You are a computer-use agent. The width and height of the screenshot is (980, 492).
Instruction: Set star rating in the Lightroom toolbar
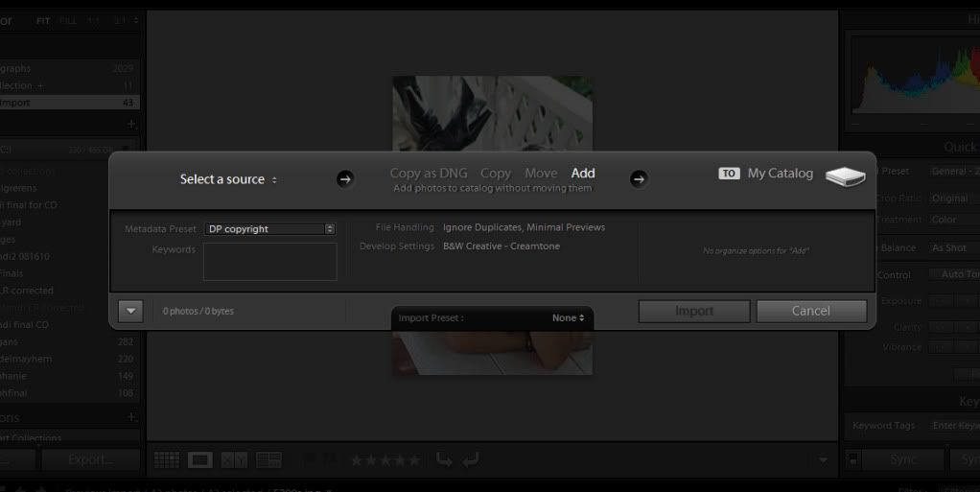[385, 460]
